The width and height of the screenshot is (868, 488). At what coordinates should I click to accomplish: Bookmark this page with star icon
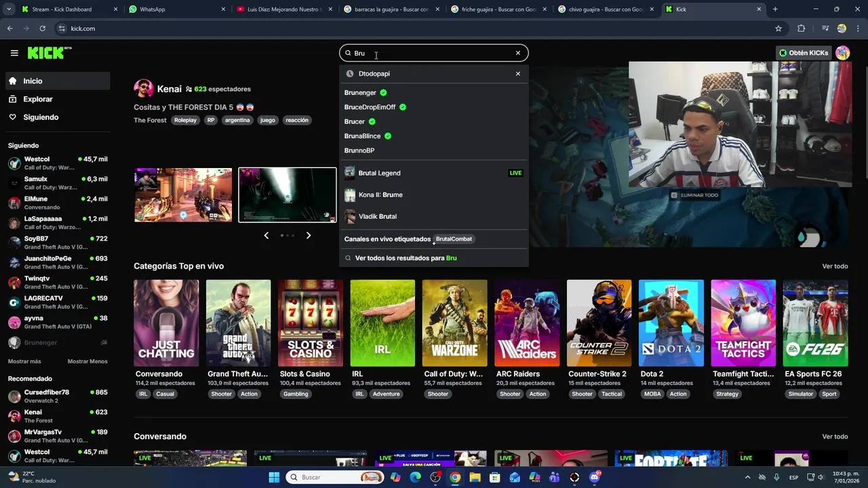pyautogui.click(x=778, y=28)
